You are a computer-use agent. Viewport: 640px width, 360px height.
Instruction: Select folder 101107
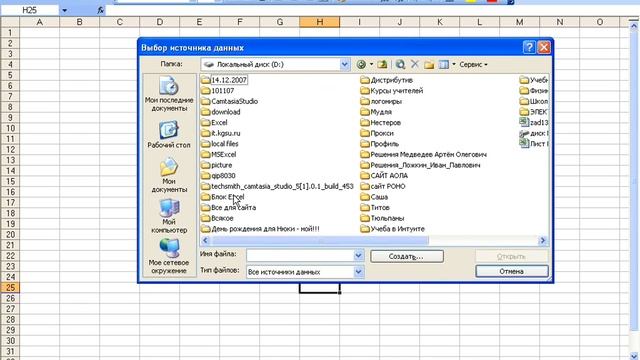pyautogui.click(x=218, y=91)
